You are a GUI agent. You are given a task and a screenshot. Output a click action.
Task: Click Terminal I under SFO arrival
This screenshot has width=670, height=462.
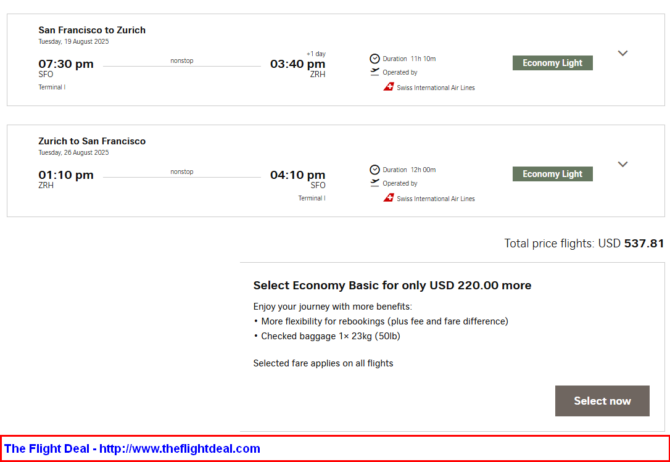312,198
